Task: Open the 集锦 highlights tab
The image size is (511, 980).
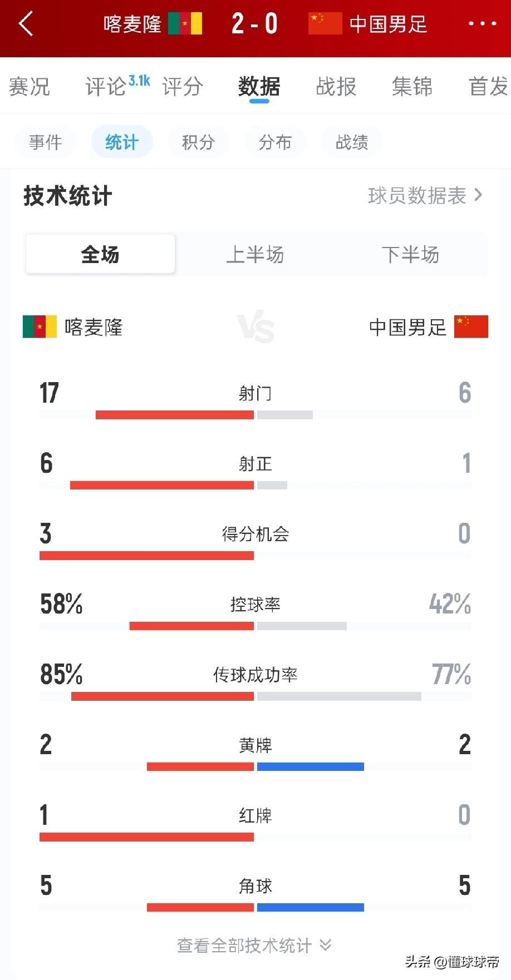Action: pos(412,87)
